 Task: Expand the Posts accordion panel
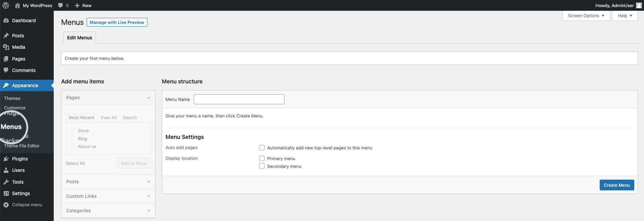click(x=108, y=182)
